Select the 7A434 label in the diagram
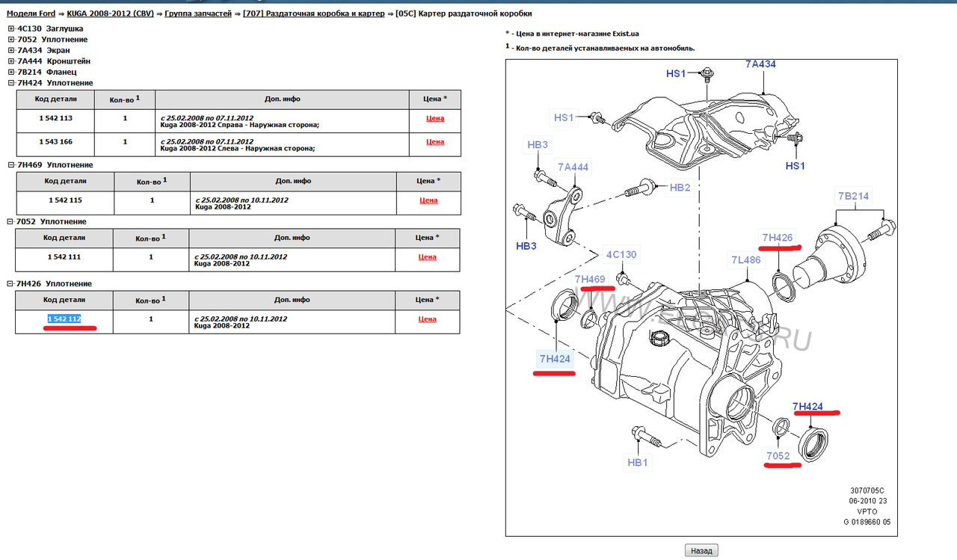This screenshot has width=957, height=560. (760, 64)
